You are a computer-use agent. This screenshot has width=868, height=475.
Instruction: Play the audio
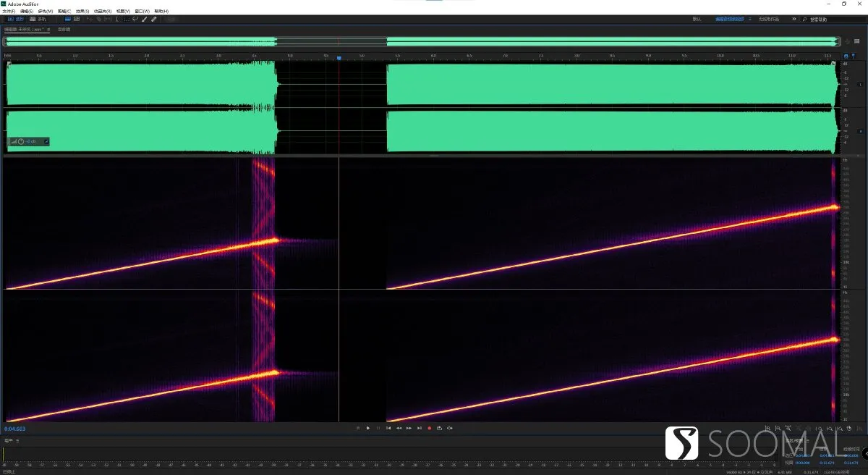[x=367, y=428]
